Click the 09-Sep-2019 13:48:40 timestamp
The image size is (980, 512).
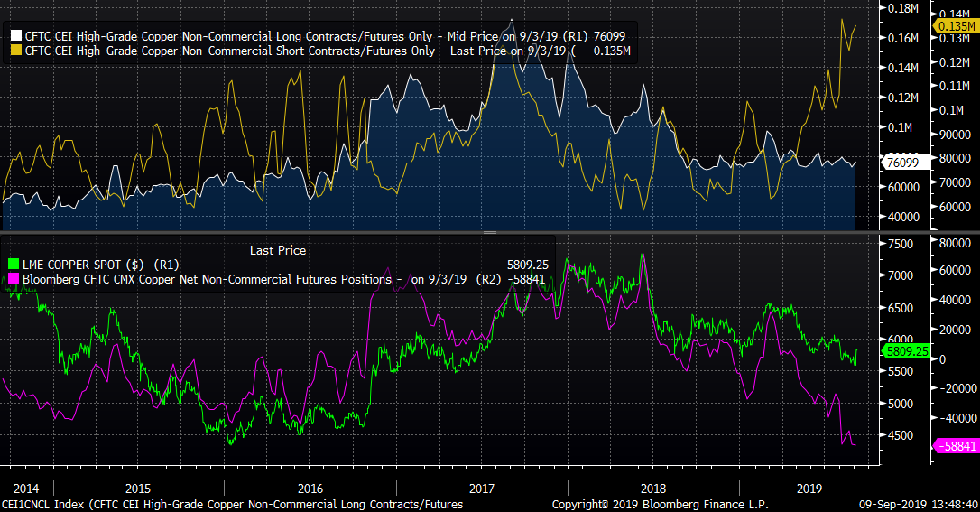tap(918, 505)
